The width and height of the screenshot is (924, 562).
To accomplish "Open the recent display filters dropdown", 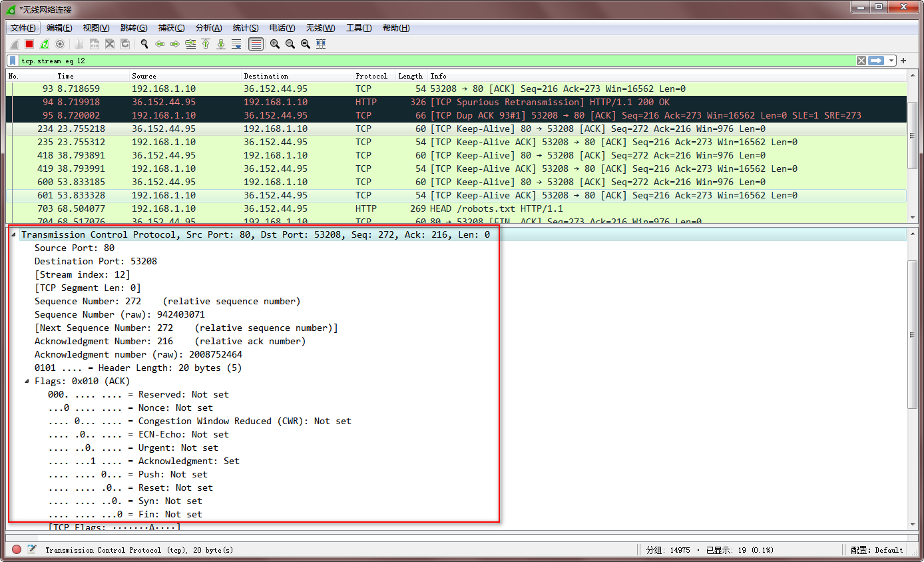I will [x=891, y=61].
